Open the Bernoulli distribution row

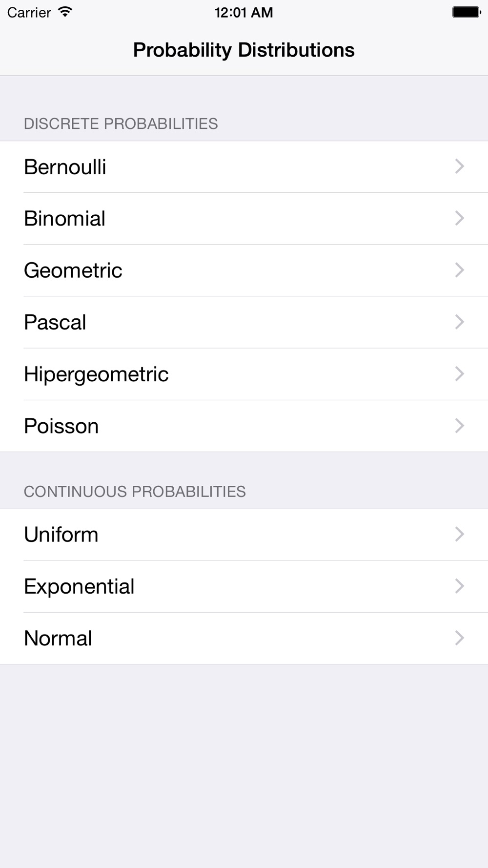pyautogui.click(x=244, y=167)
